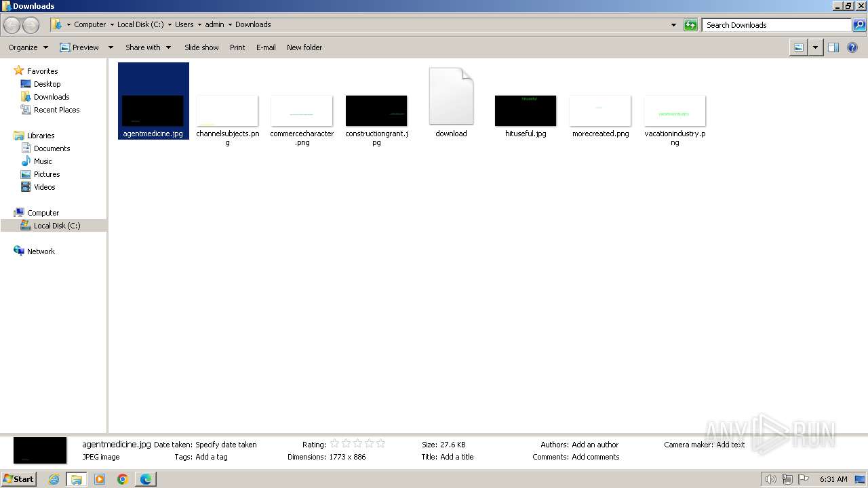The height and width of the screenshot is (488, 868).
Task: Create a New folder
Action: (x=304, y=47)
